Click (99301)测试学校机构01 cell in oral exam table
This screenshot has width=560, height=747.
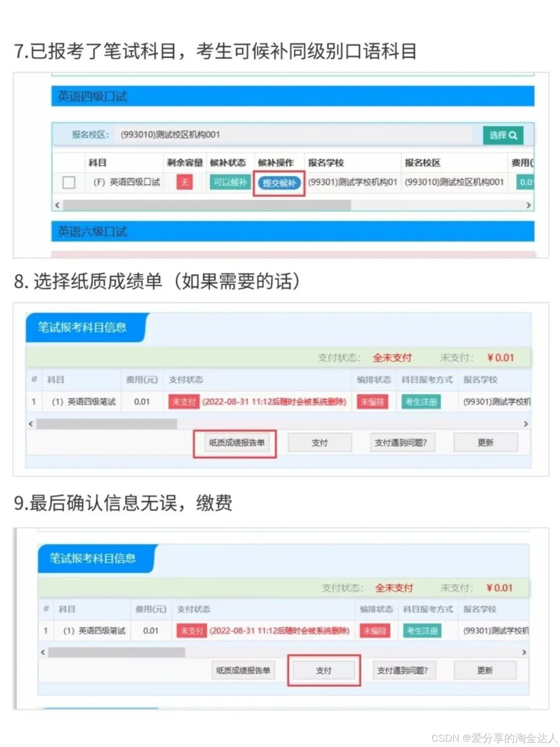click(353, 182)
